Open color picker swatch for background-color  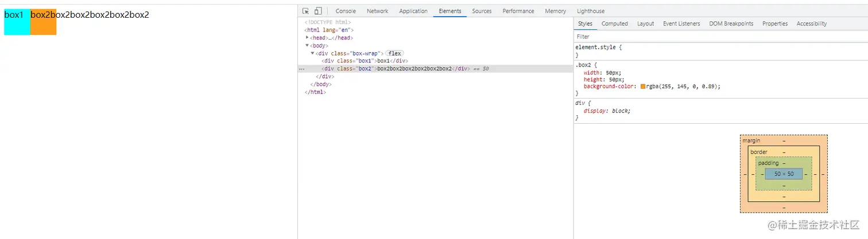tap(643, 87)
